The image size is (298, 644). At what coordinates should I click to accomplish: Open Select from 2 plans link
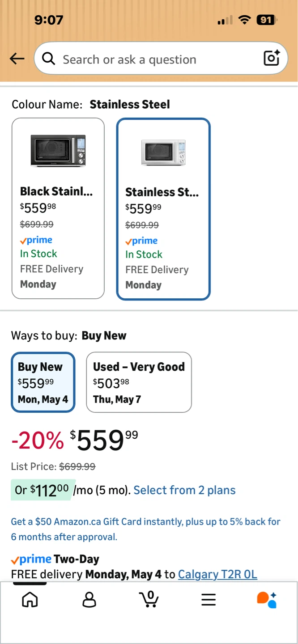(x=184, y=490)
